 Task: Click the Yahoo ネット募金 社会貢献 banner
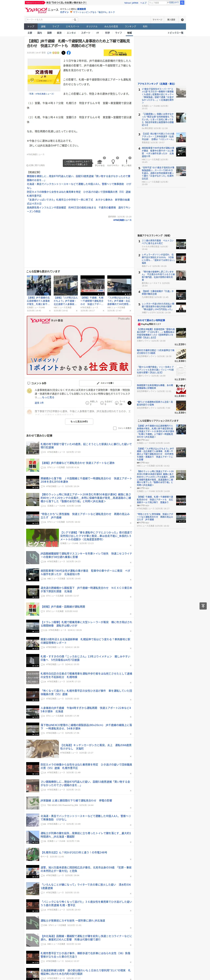(x=79, y=345)
